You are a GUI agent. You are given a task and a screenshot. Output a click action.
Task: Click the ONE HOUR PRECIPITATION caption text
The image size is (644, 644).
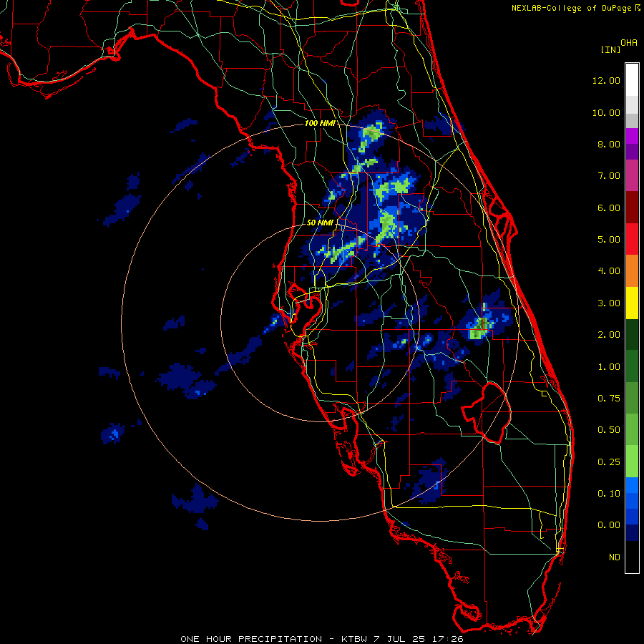pos(251,639)
